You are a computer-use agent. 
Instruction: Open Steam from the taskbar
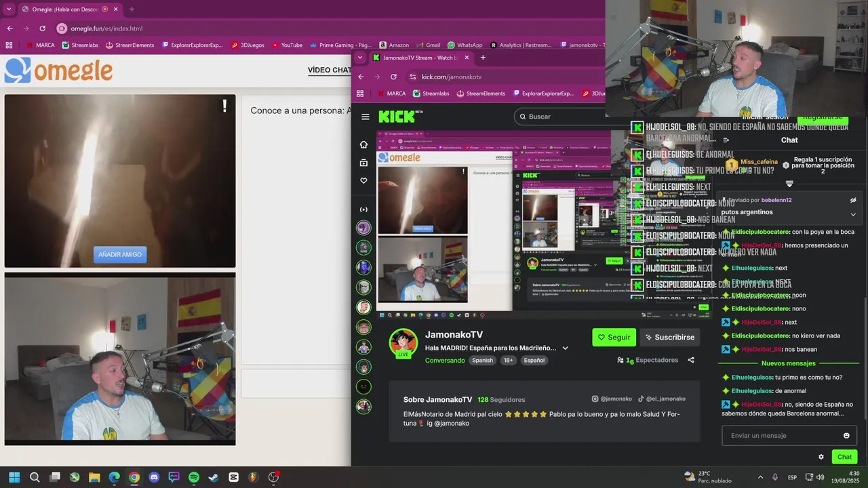[214, 477]
